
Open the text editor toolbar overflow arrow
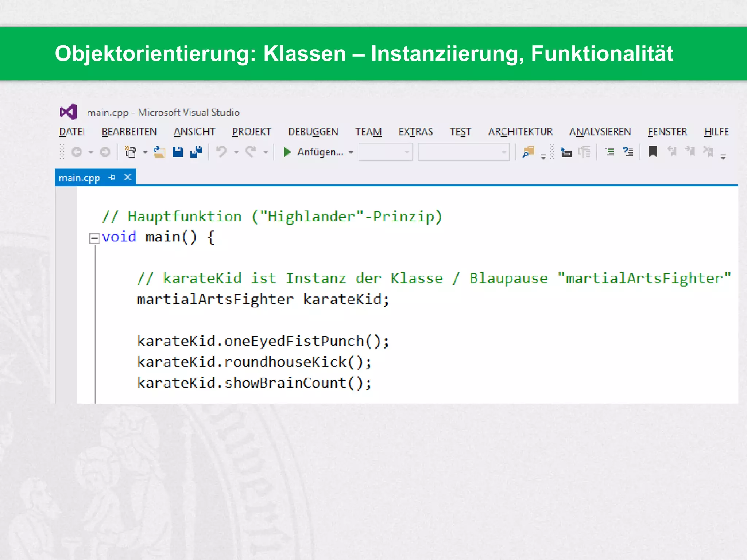(723, 157)
